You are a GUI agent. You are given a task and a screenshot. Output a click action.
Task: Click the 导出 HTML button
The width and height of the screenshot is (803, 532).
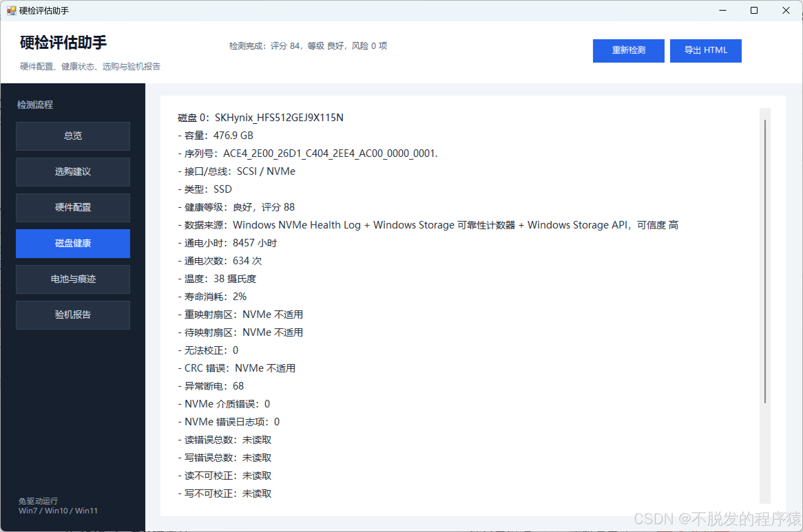706,51
